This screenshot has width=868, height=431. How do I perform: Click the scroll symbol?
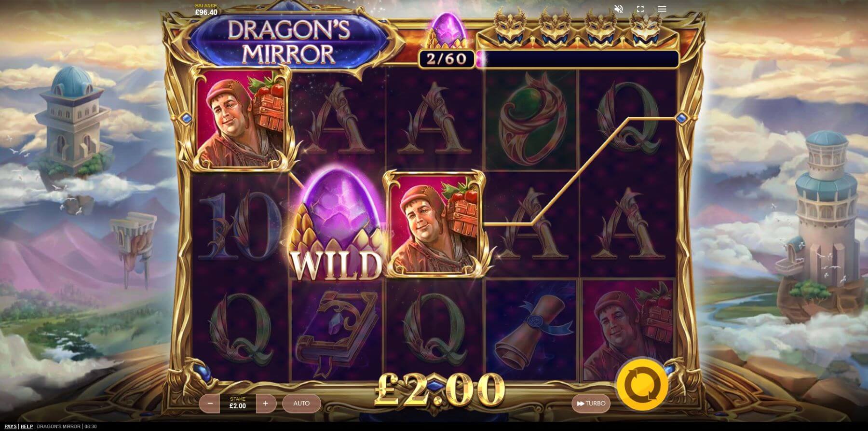coord(533,331)
